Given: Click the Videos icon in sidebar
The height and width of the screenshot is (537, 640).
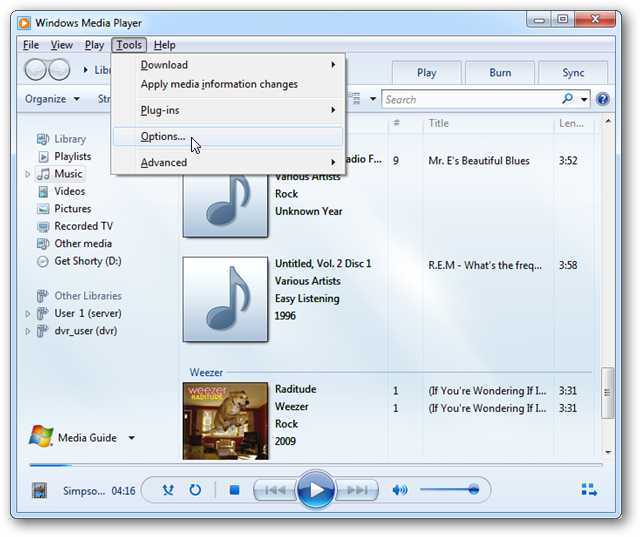Looking at the screenshot, I should (x=43, y=191).
